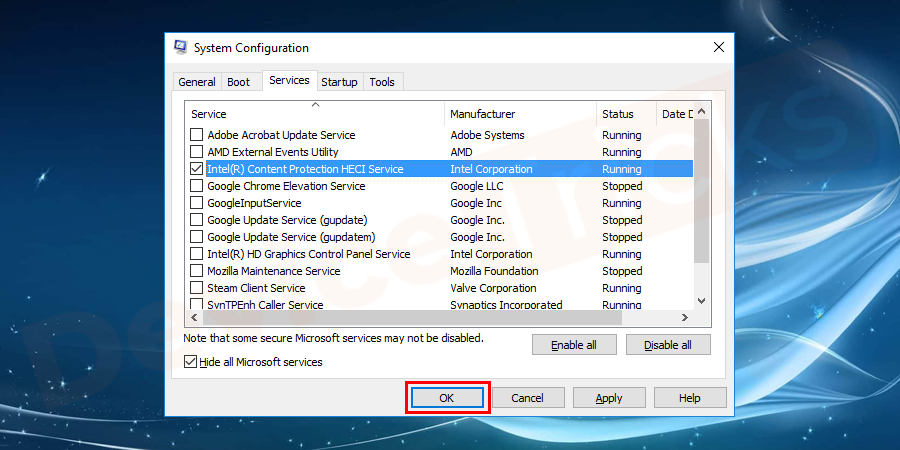Enable Intel(R) HD Graphics Control Panel Service
Image resolution: width=900 pixels, height=450 pixels.
point(197,254)
